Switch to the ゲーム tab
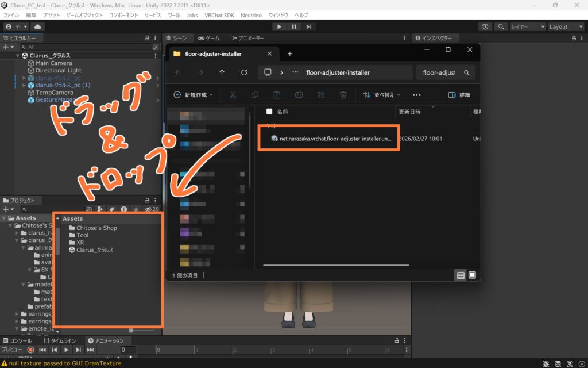Viewport: 588px width, 368px height. 209,38
